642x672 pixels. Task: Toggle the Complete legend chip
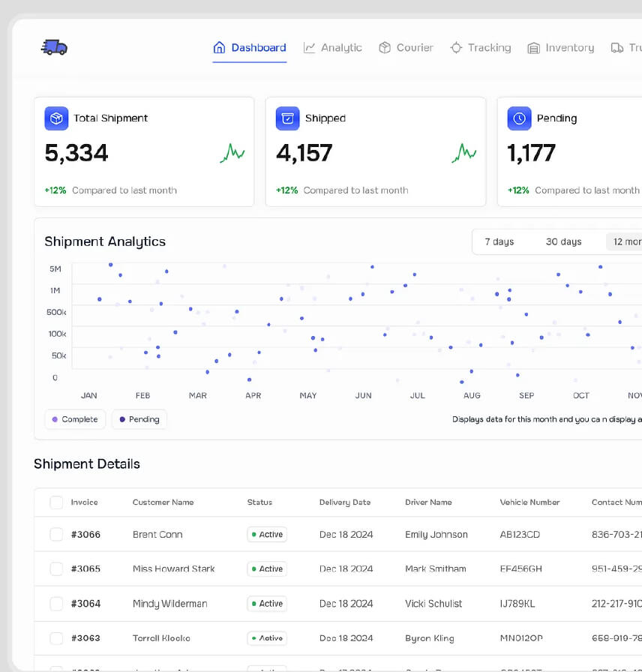pyautogui.click(x=75, y=419)
